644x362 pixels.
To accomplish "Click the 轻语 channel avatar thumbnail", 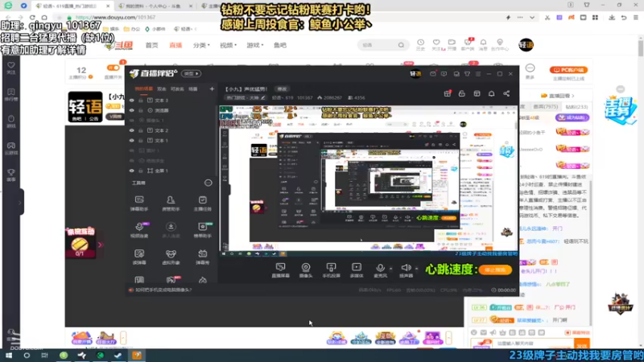I will 85,107.
